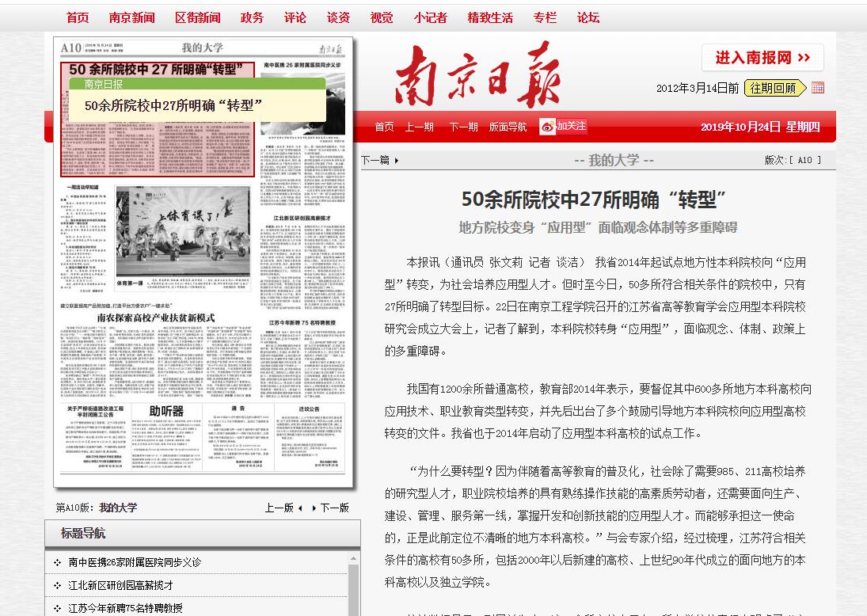Open 版面导航 page navigation menu
Image resolution: width=867 pixels, height=616 pixels.
[x=508, y=127]
